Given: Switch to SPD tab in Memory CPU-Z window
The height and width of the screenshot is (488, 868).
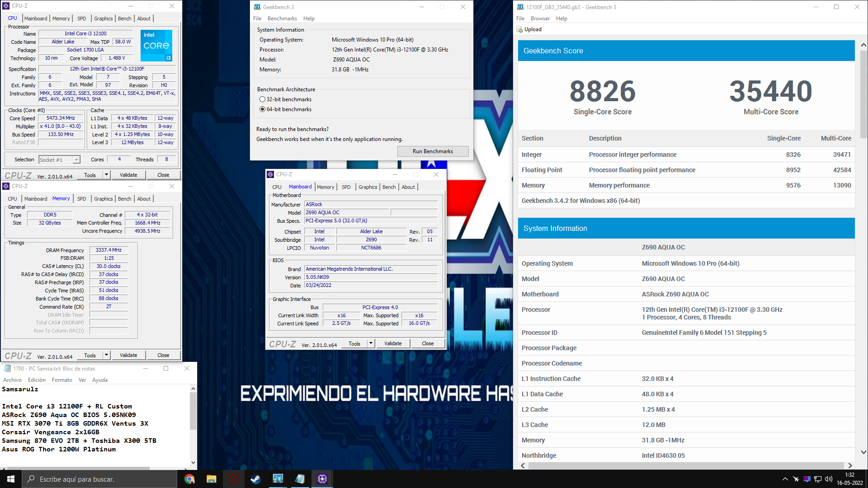Looking at the screenshot, I should pyautogui.click(x=82, y=199).
